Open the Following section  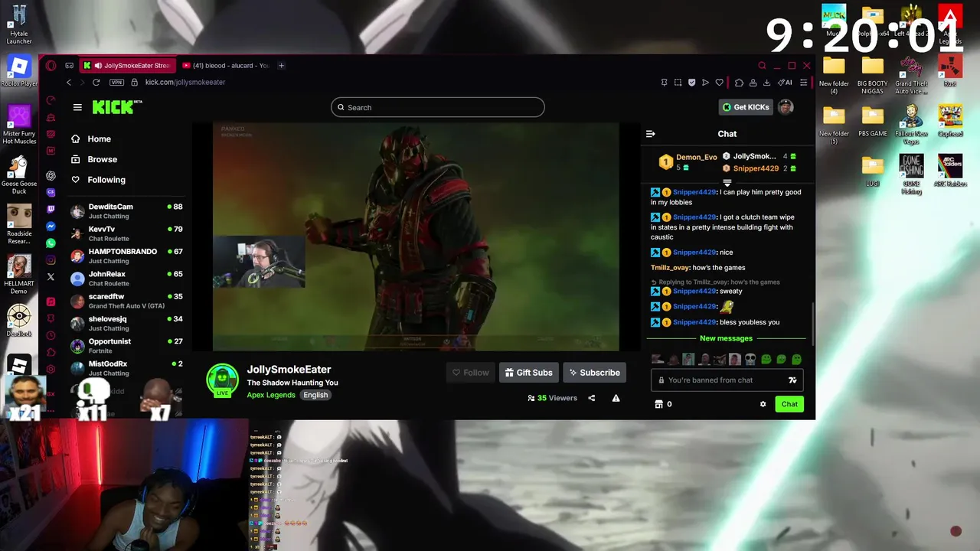(x=98, y=180)
